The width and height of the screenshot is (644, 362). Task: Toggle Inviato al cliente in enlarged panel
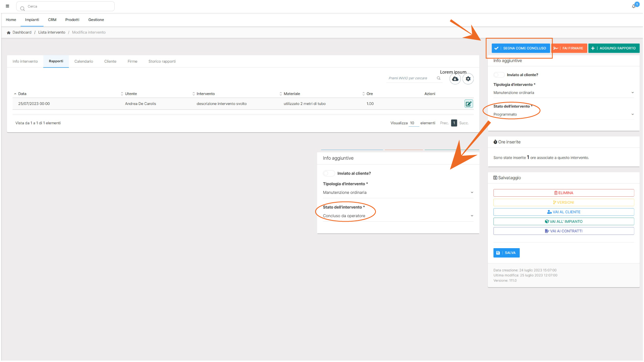[x=329, y=173]
